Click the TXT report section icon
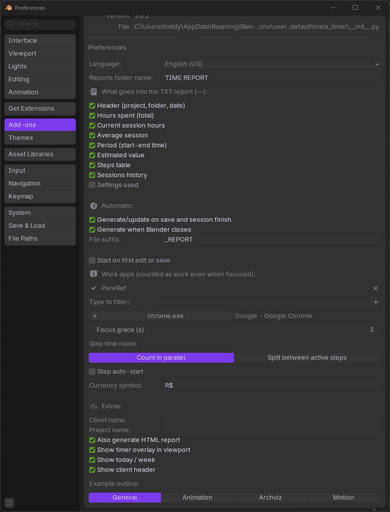 94,92
